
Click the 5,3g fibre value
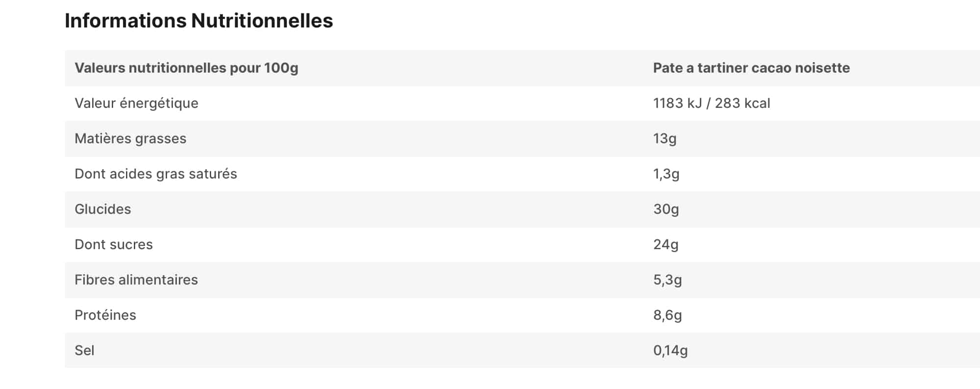667,280
